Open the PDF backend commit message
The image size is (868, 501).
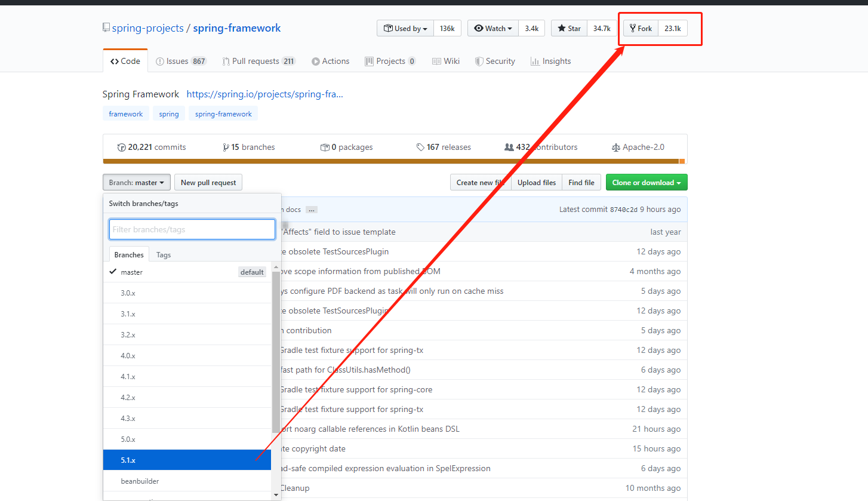(x=392, y=291)
